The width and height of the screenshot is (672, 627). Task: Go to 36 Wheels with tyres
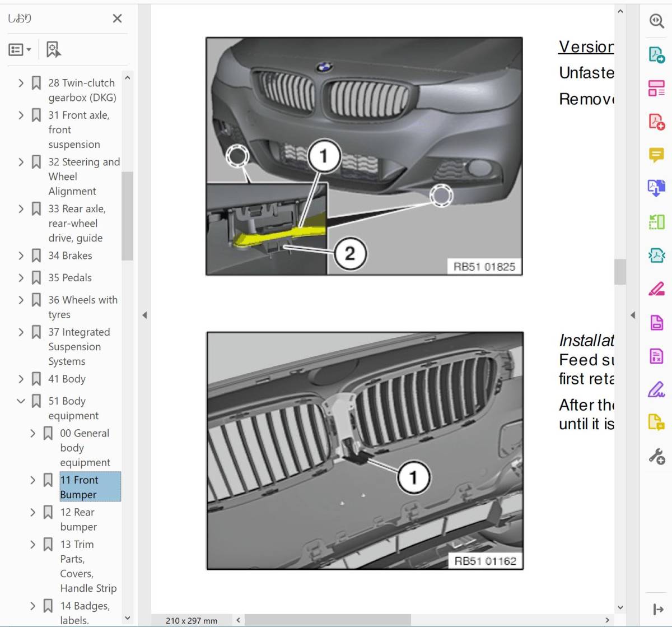pos(83,307)
